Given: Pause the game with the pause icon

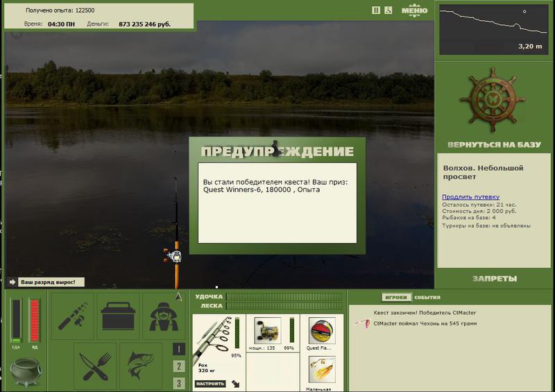Looking at the screenshot, I should pyautogui.click(x=376, y=10).
